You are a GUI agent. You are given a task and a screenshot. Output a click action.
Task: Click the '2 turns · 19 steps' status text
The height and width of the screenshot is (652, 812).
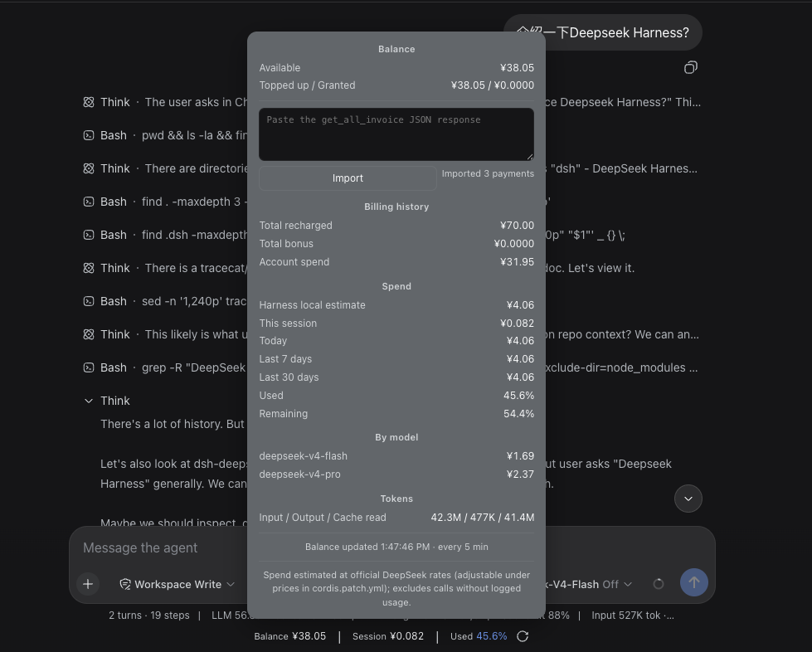(149, 616)
